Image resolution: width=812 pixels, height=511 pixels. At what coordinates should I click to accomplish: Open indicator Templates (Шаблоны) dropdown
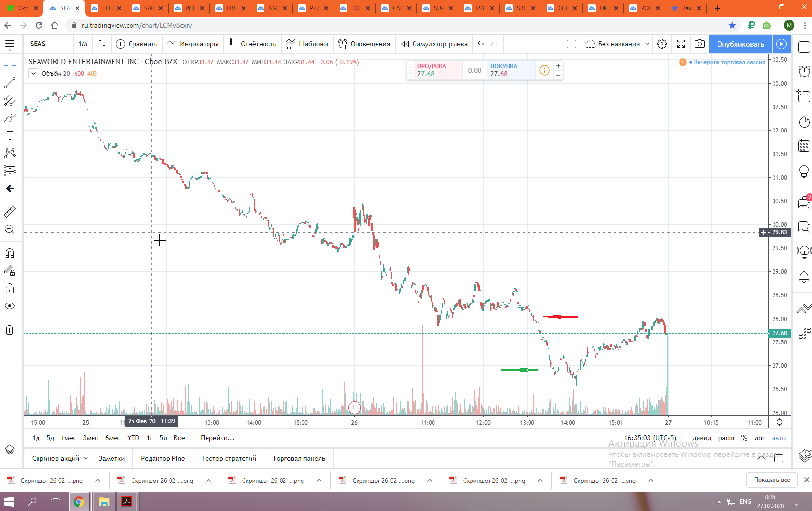point(307,44)
